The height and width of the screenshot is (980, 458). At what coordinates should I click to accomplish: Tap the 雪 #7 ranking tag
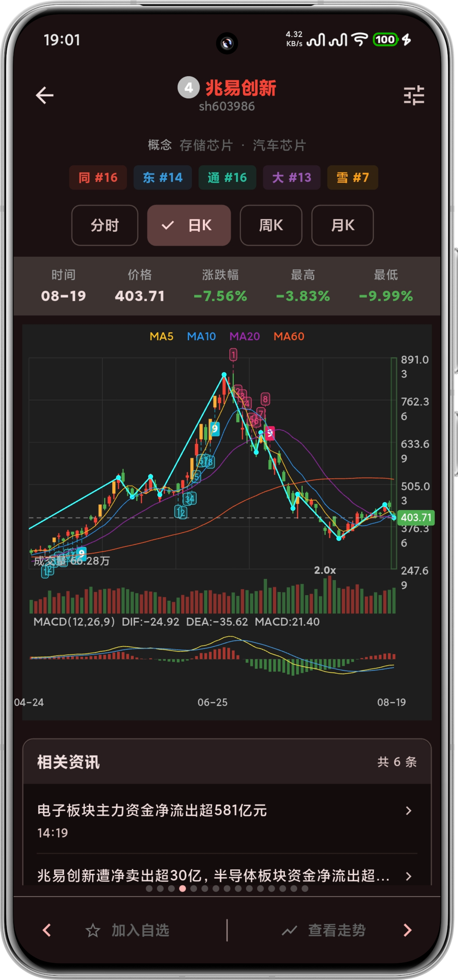[x=353, y=178]
